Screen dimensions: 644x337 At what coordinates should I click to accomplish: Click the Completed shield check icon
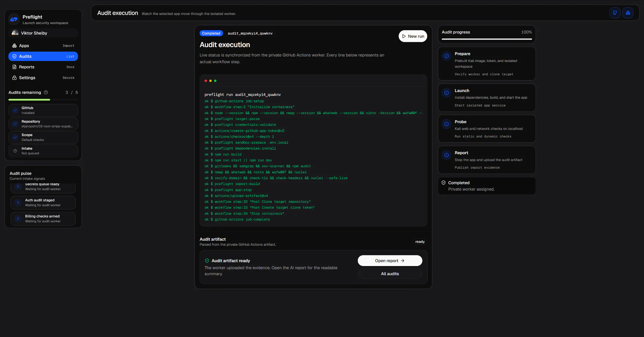(x=444, y=183)
